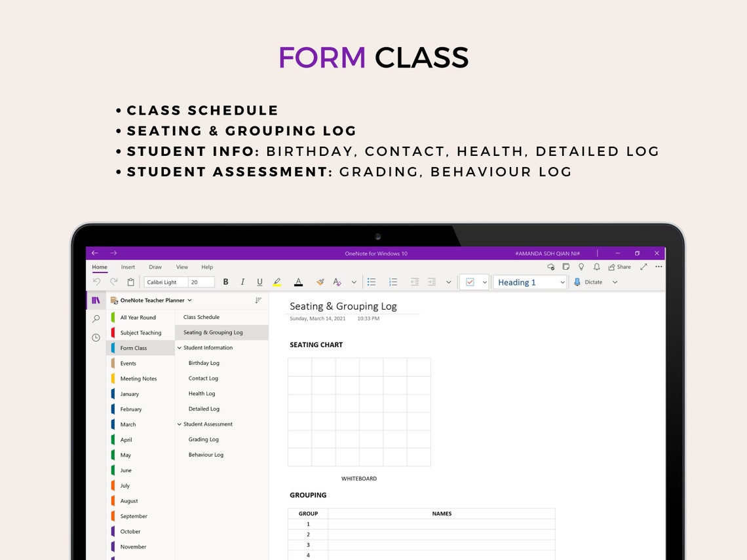Open the notebook search
Viewport: 747px width, 560px height.
(x=96, y=318)
